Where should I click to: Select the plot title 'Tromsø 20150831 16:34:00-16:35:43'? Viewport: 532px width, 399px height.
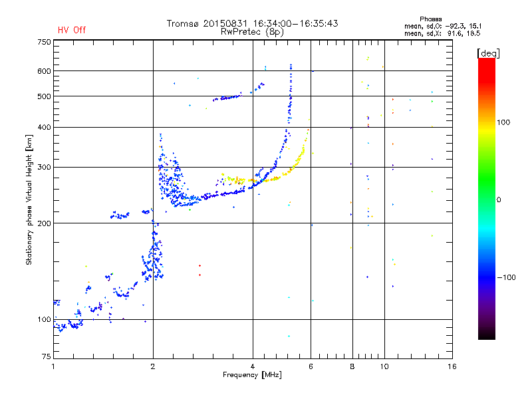tap(252, 23)
